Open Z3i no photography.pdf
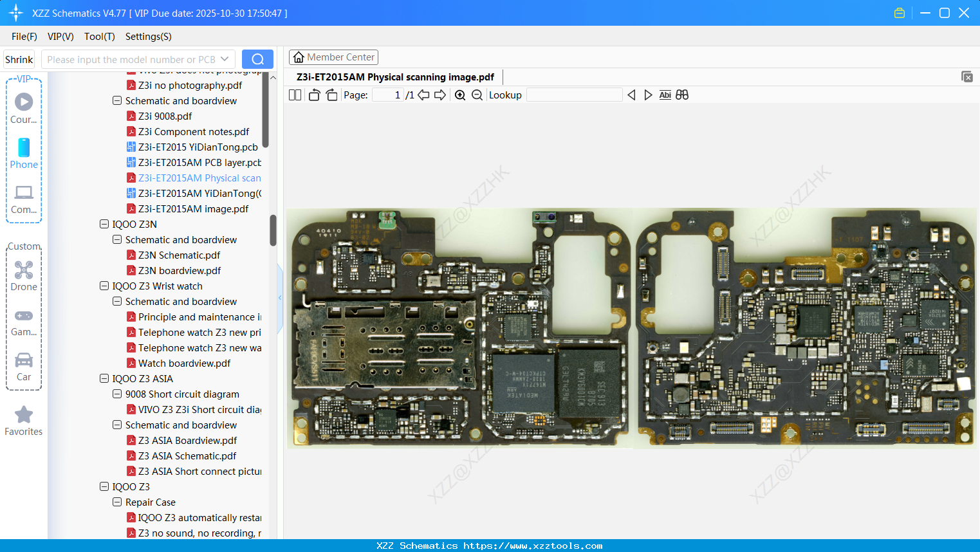This screenshot has height=552, width=980. point(185,86)
